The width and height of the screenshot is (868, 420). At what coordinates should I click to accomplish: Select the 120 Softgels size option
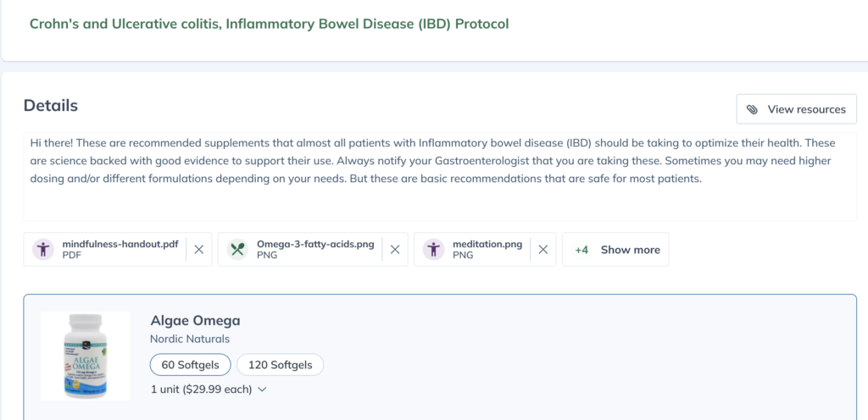280,365
